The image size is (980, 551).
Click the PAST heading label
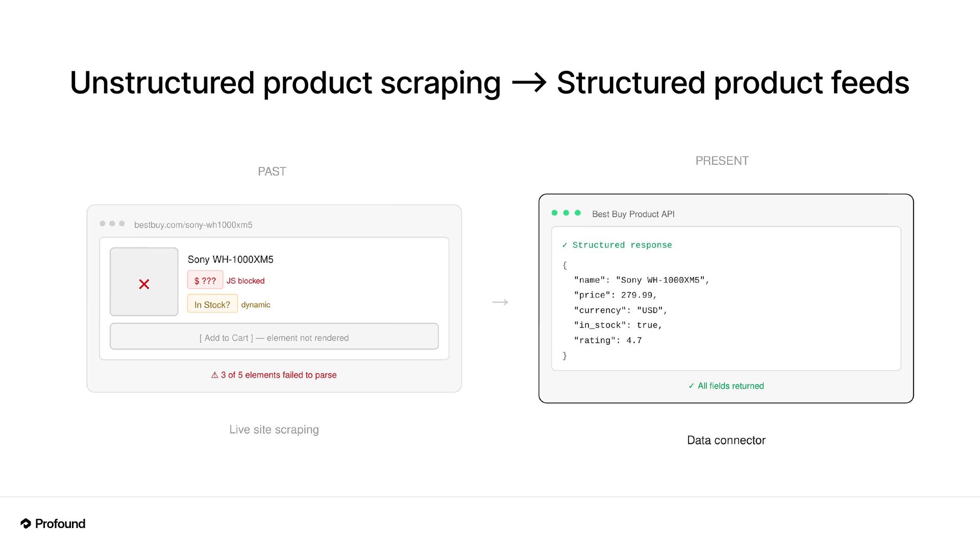(272, 171)
